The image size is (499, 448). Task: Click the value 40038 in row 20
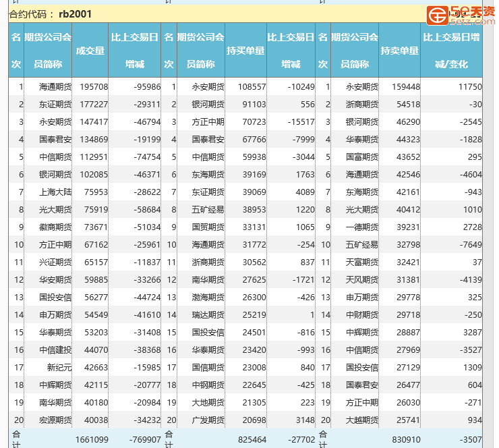96,420
